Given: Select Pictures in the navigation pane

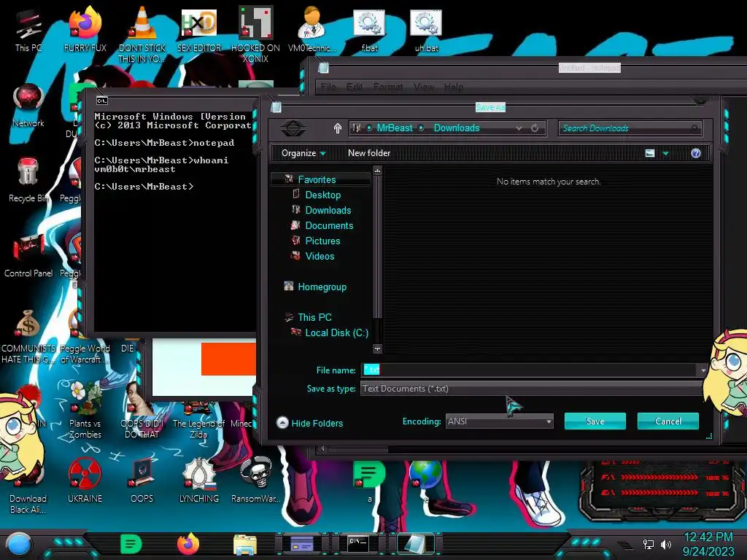Looking at the screenshot, I should click(x=322, y=241).
